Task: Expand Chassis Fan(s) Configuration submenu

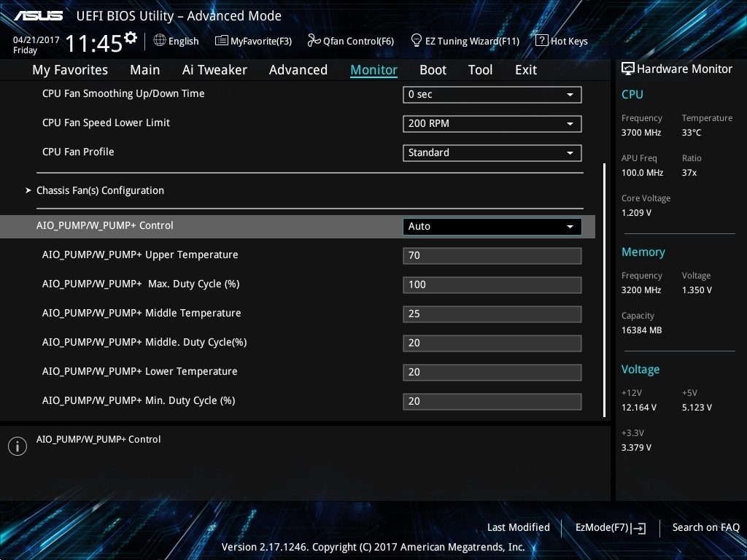Action: coord(100,190)
